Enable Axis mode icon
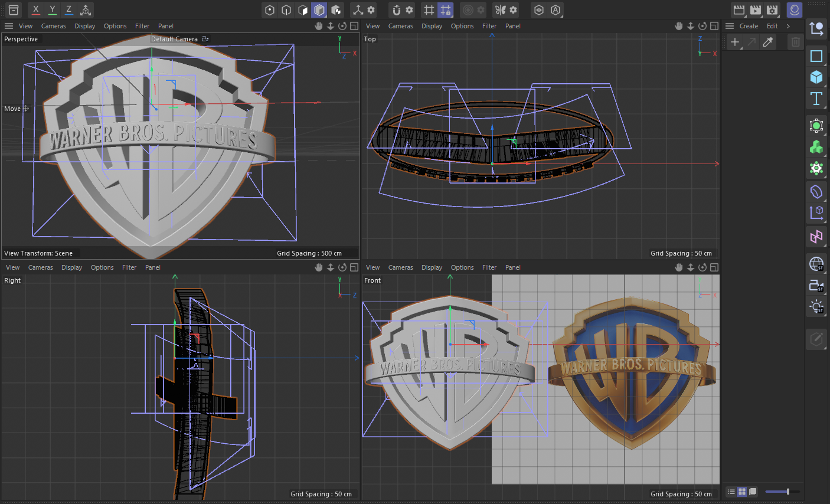The height and width of the screenshot is (504, 830). coord(358,9)
